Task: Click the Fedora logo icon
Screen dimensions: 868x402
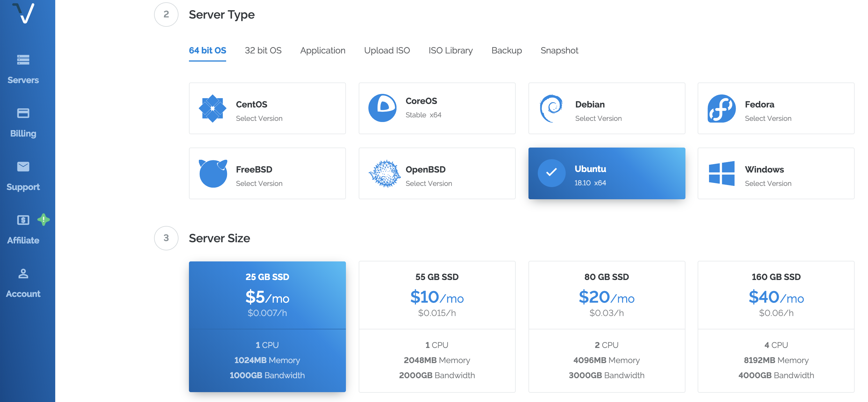Action: click(721, 108)
